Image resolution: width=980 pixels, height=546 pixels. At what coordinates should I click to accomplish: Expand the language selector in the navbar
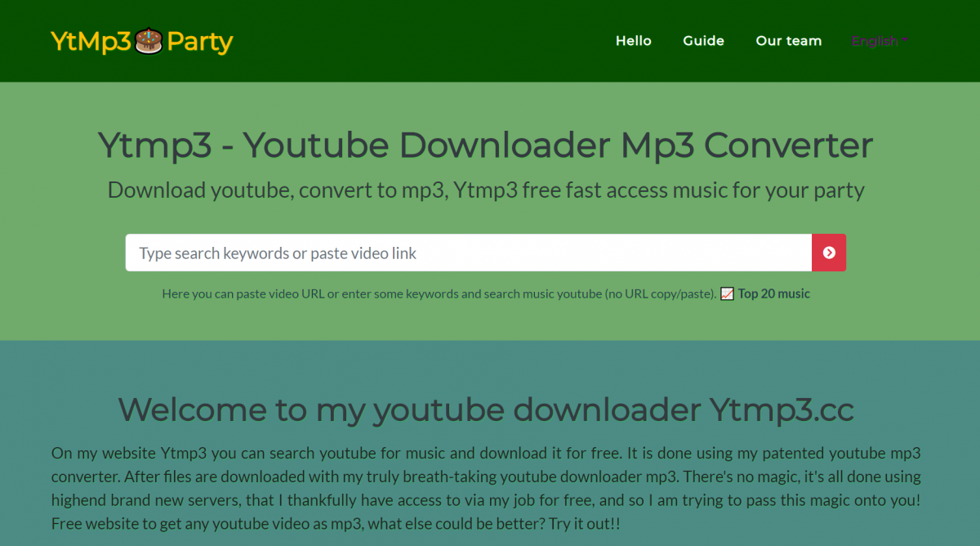pos(880,41)
